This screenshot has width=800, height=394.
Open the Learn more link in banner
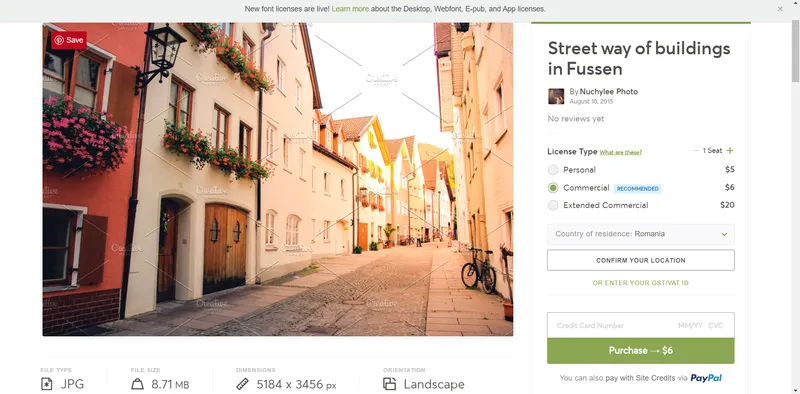click(350, 9)
